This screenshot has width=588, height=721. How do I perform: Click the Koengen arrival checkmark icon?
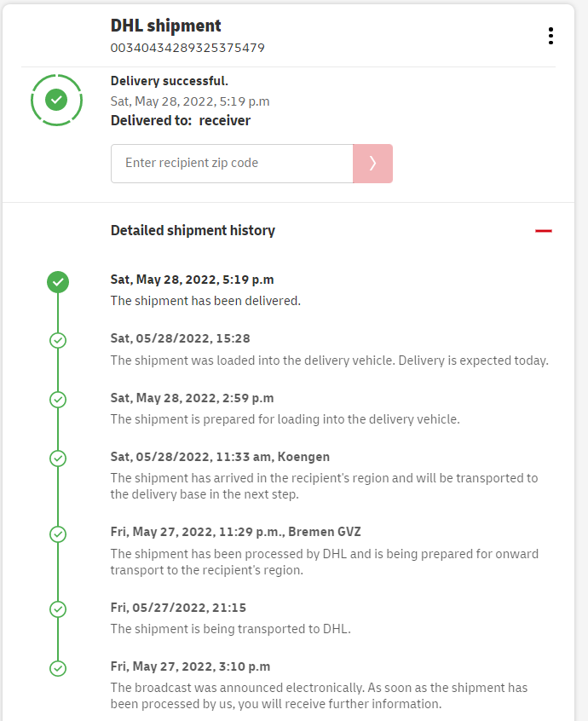tap(58, 459)
